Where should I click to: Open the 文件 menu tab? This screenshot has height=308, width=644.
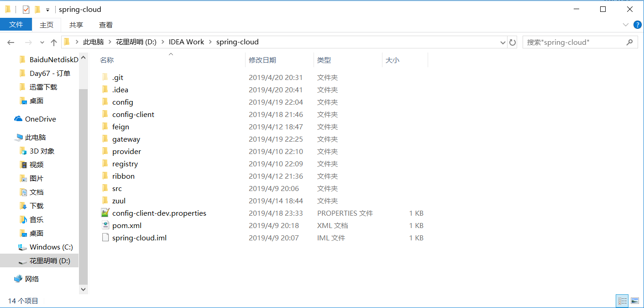coord(16,25)
